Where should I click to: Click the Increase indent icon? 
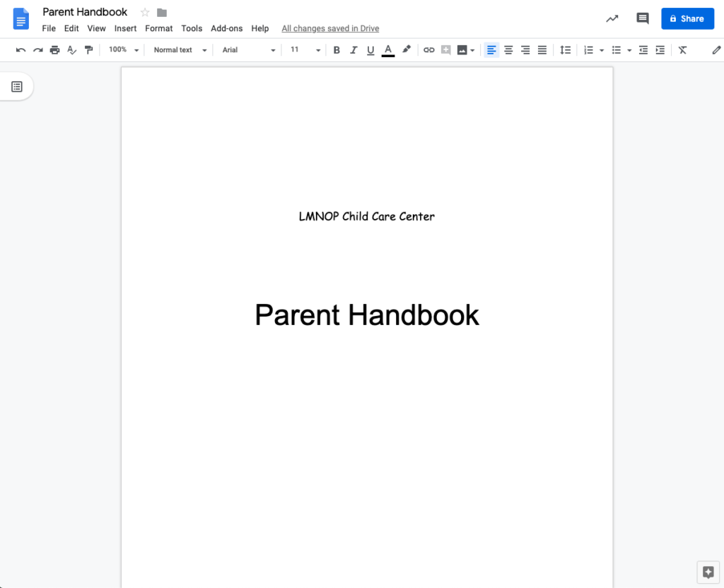(x=660, y=50)
